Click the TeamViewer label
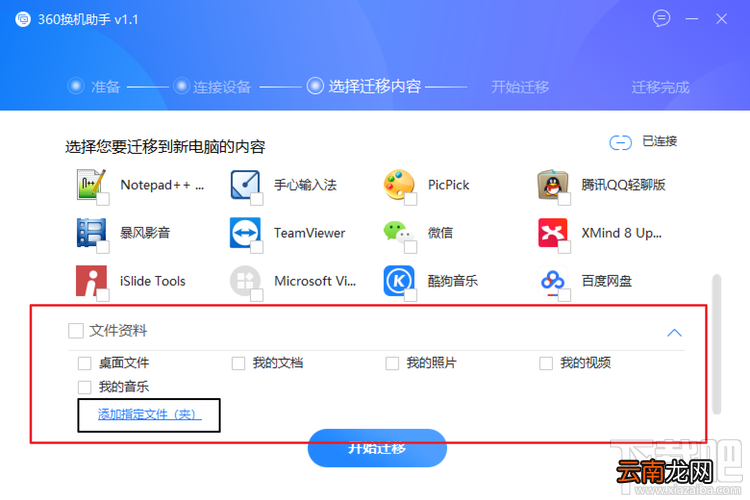Image resolution: width=750 pixels, height=500 pixels. [309, 233]
